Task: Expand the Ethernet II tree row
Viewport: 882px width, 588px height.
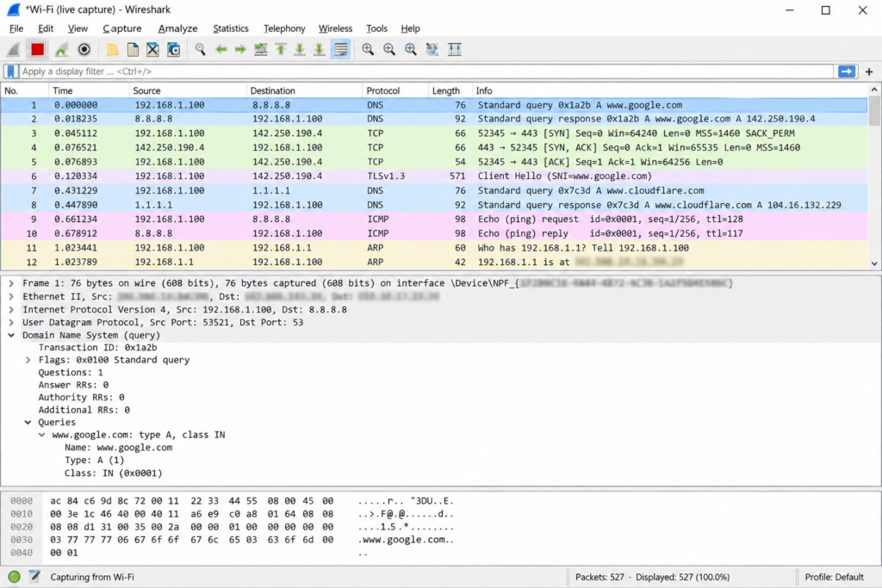Action: 11,296
